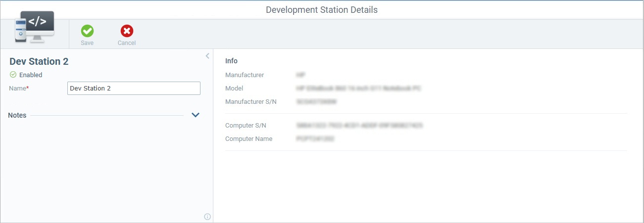Click the blurred Computer Name value
The height and width of the screenshot is (223, 644).
[x=315, y=139]
